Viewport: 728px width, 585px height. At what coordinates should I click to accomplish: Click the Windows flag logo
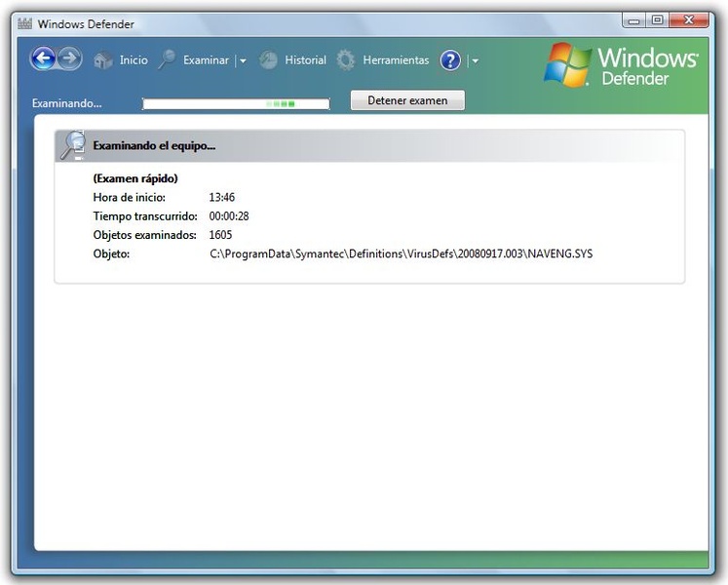tap(567, 64)
